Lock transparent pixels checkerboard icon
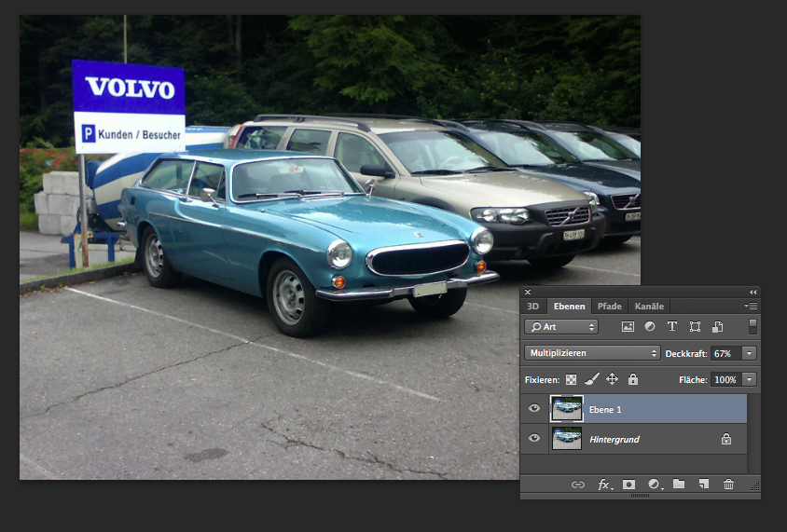This screenshot has width=787, height=532. click(571, 379)
